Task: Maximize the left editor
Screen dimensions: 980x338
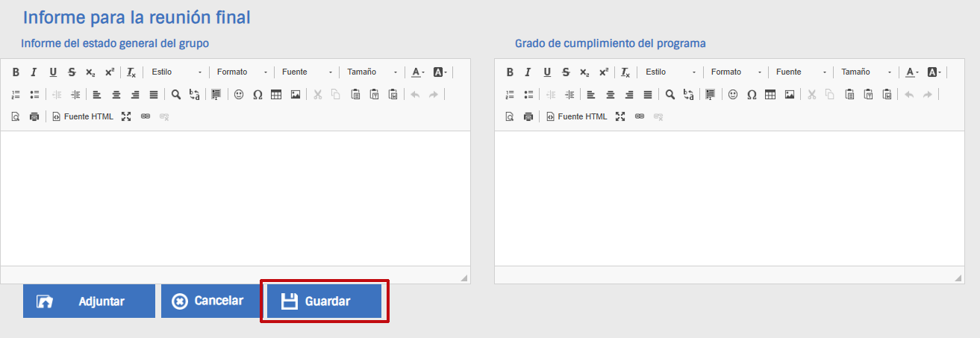Action: 125,117
